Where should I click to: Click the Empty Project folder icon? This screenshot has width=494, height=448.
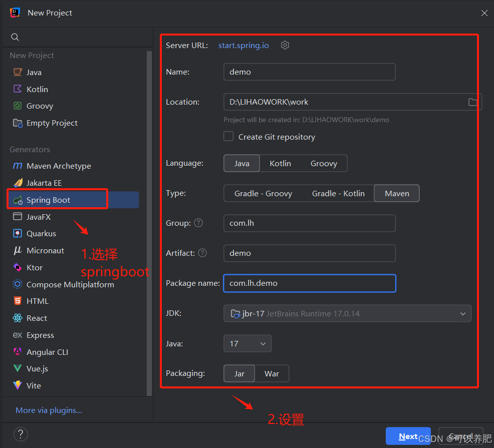(18, 123)
